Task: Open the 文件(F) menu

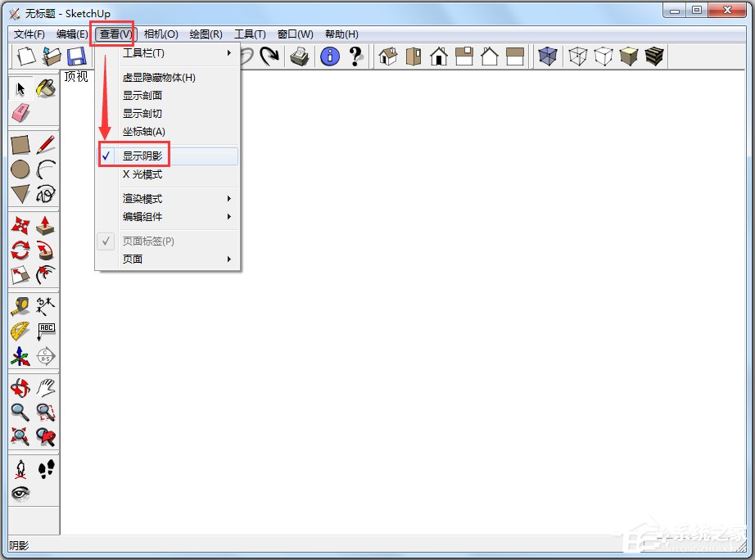Action: [x=29, y=34]
